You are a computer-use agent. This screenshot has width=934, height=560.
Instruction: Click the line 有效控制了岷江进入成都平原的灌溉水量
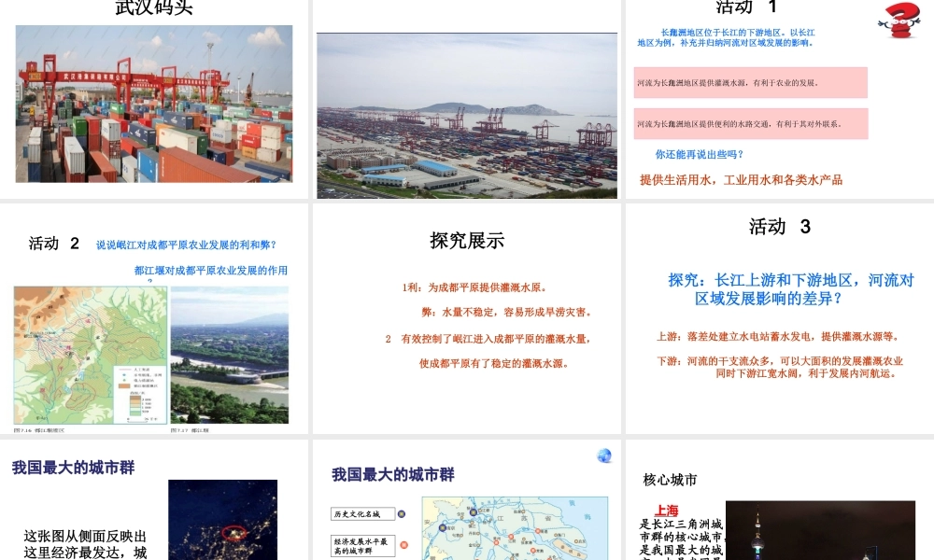[x=496, y=339]
